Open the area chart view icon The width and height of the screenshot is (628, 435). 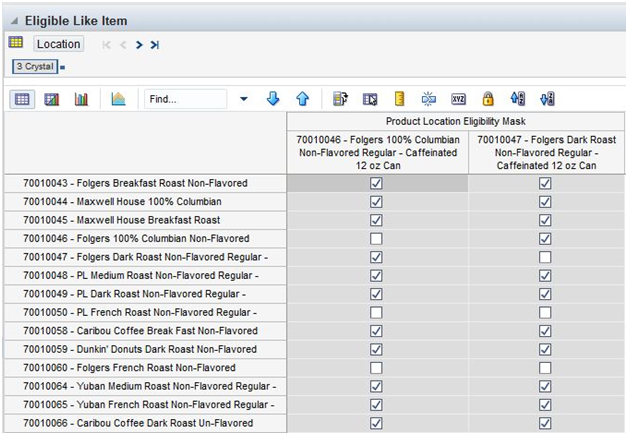[118, 99]
